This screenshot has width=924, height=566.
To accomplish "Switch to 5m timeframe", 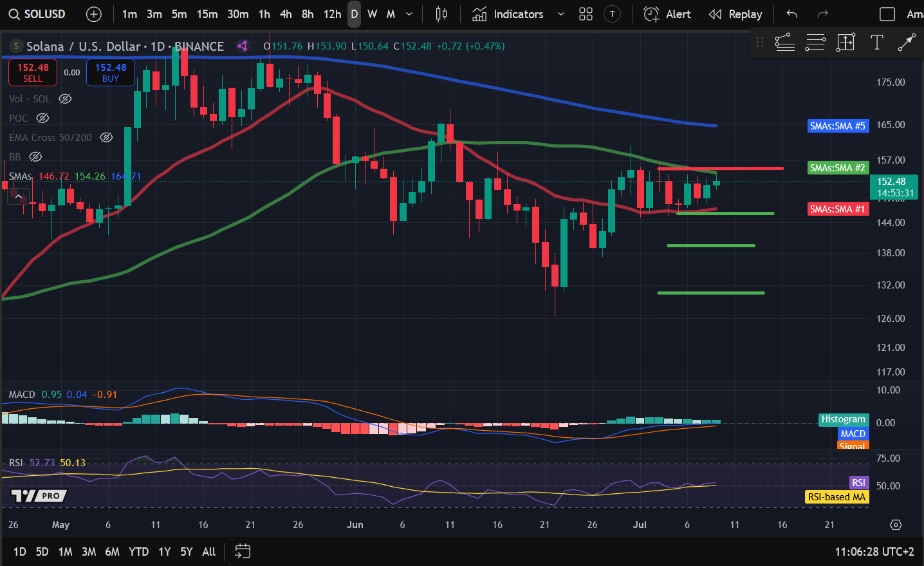I will [180, 14].
